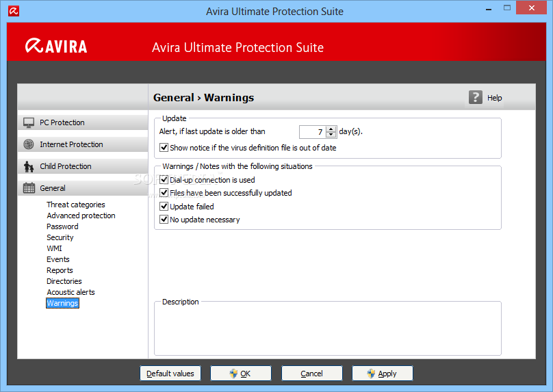Click the Child Protection family icon

click(29, 166)
